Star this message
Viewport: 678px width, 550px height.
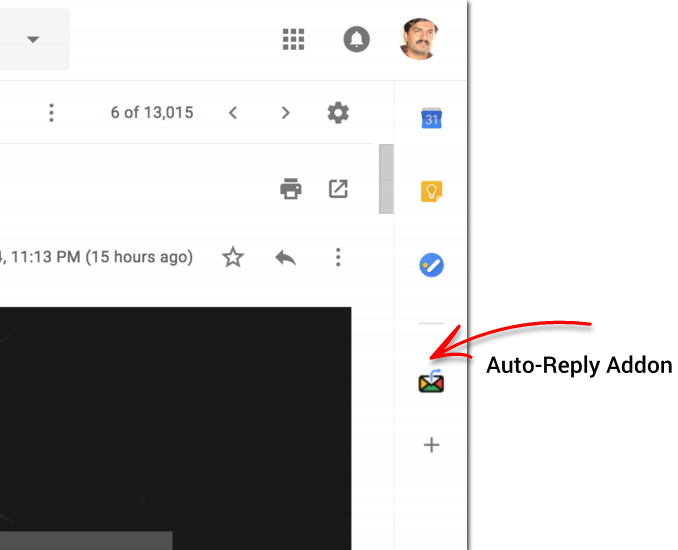(x=233, y=257)
